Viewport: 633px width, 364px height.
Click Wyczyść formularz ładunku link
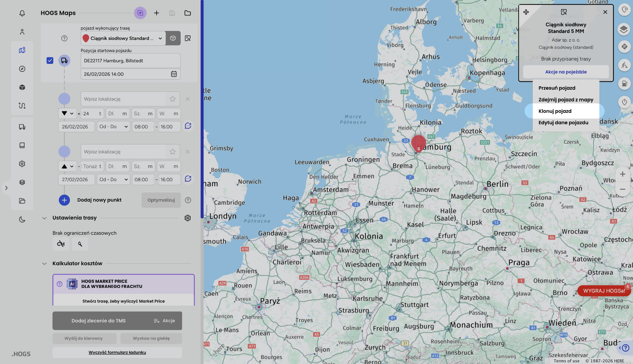[117, 352]
